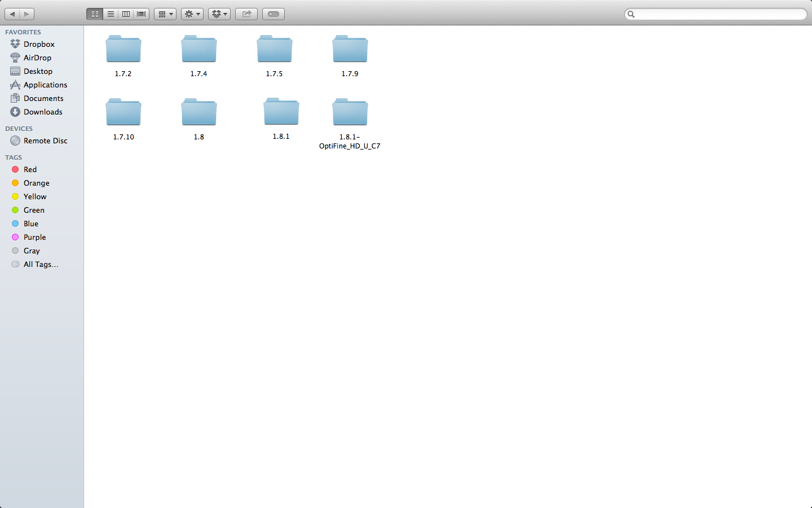Open Downloads from Favorites
812x508 pixels.
(x=43, y=112)
